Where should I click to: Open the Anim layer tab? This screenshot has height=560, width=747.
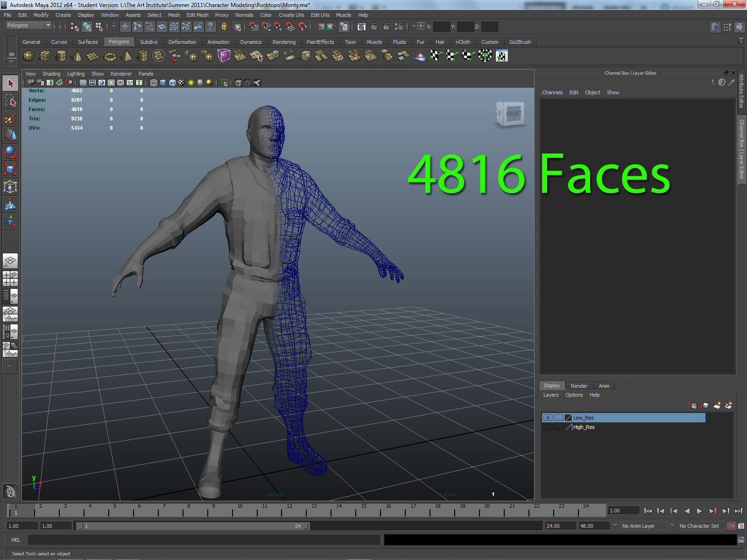604,386
